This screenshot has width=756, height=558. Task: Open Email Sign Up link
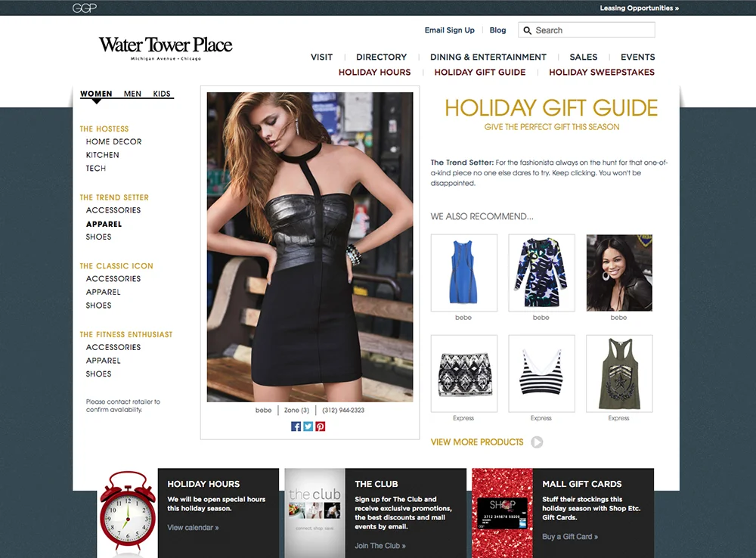coord(449,30)
